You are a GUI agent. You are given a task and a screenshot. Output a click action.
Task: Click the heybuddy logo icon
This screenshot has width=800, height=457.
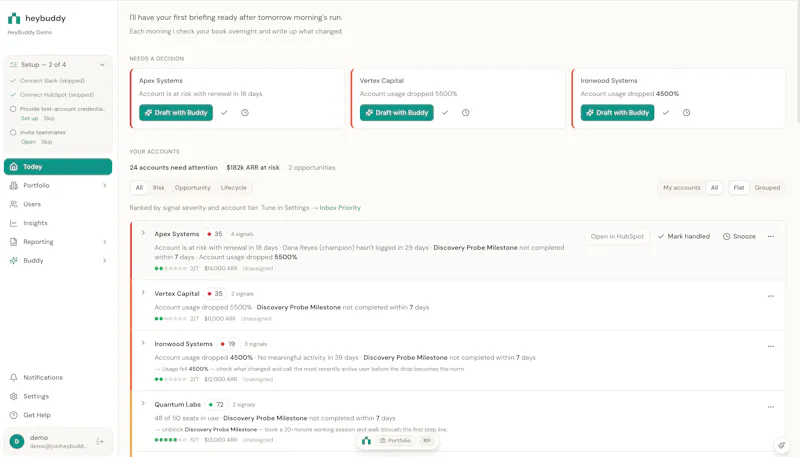coord(14,18)
